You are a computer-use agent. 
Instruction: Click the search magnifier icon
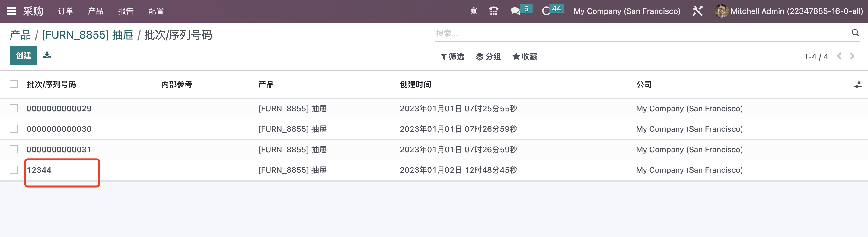click(x=855, y=33)
